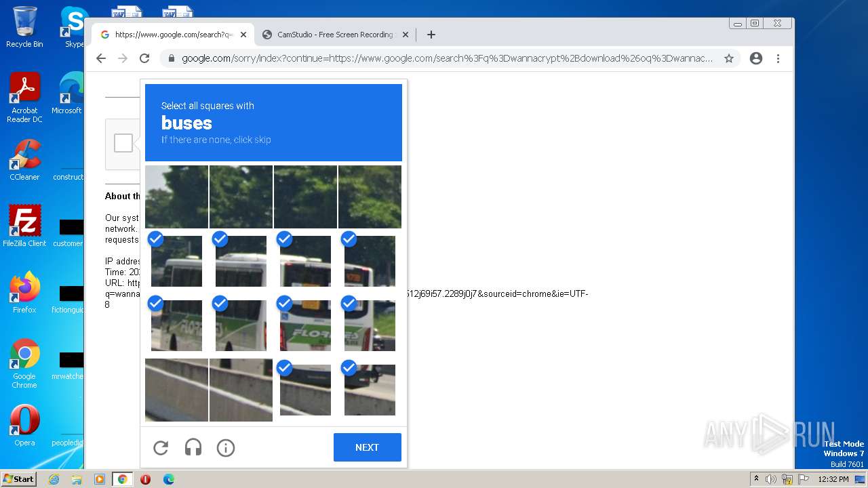Viewport: 868px width, 488px height.
Task: Go back using Chrome back arrow
Action: click(101, 58)
